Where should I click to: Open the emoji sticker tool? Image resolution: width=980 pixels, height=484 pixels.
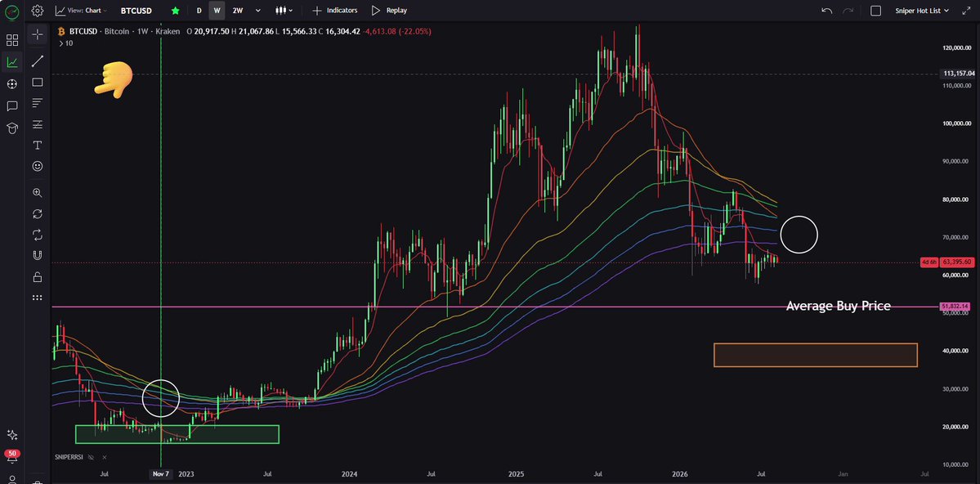click(x=38, y=166)
